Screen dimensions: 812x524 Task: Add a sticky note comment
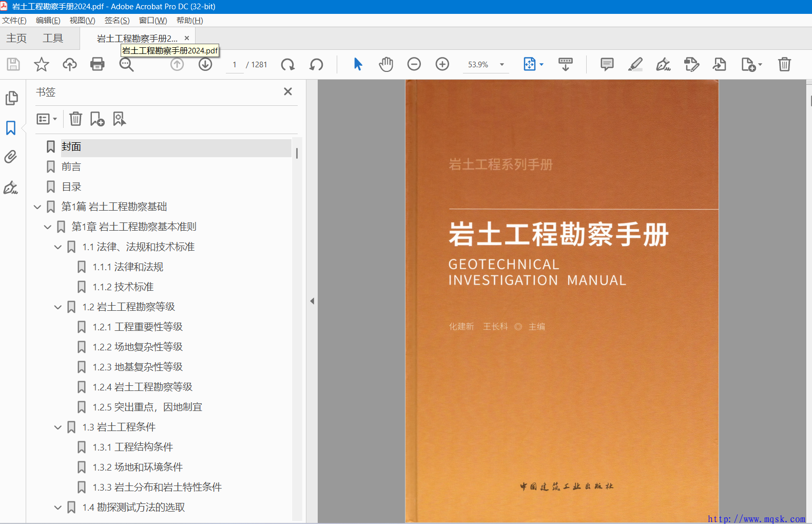tap(607, 64)
